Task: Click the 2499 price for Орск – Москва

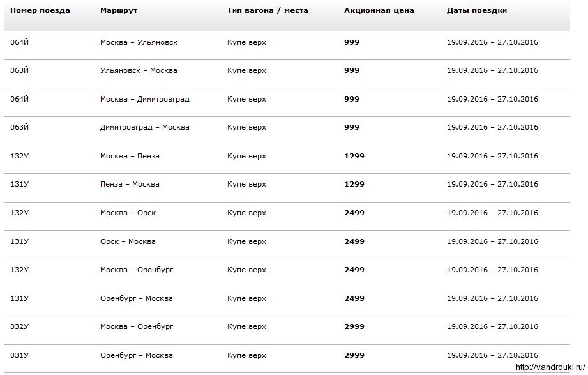Action: [x=354, y=241]
